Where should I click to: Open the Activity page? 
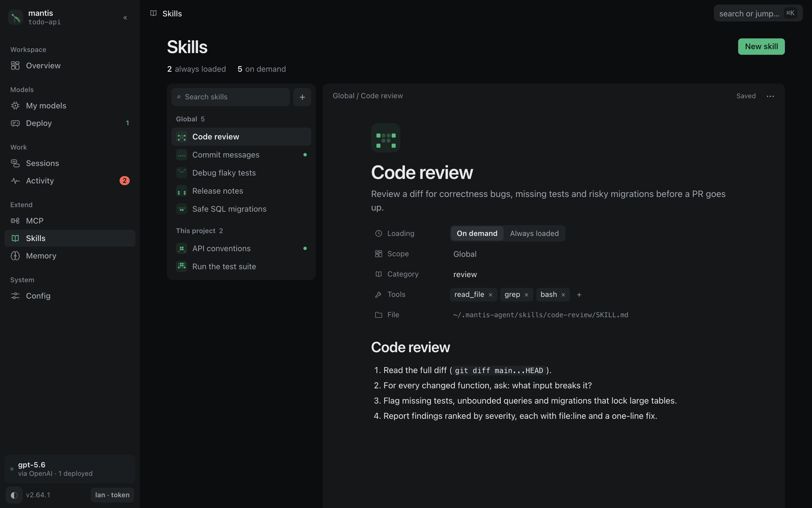coord(70,181)
